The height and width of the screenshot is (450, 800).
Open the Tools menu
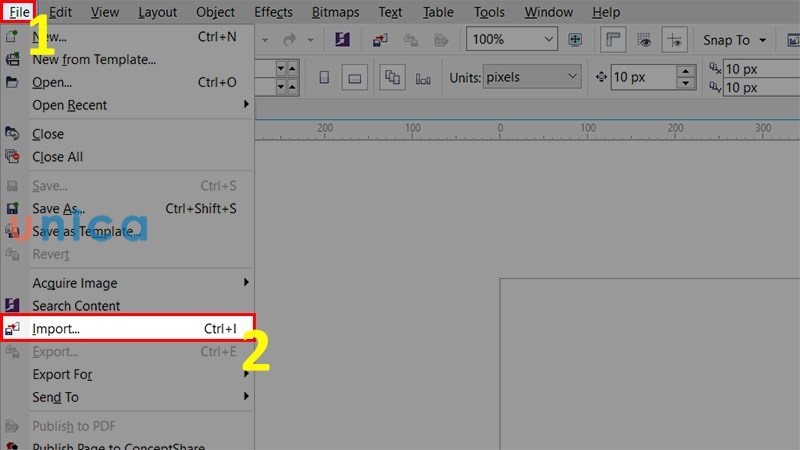tap(489, 12)
